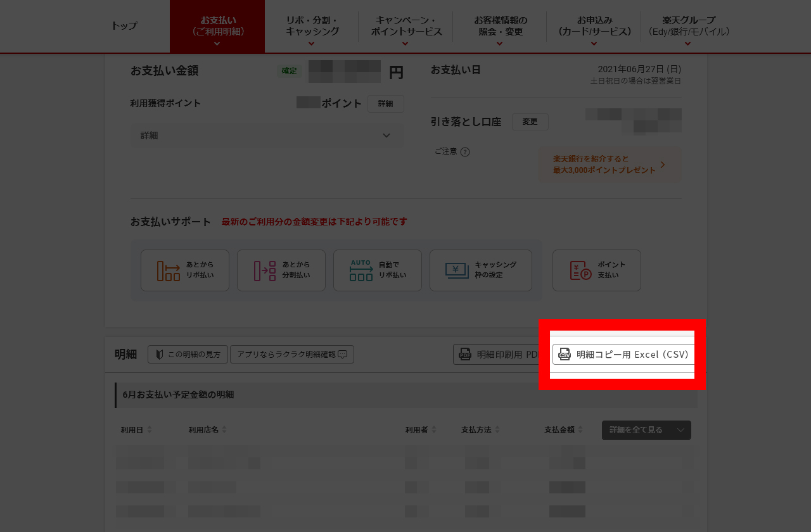
Task: Click the キャッシング枠の設定 icon button
Action: tap(481, 270)
